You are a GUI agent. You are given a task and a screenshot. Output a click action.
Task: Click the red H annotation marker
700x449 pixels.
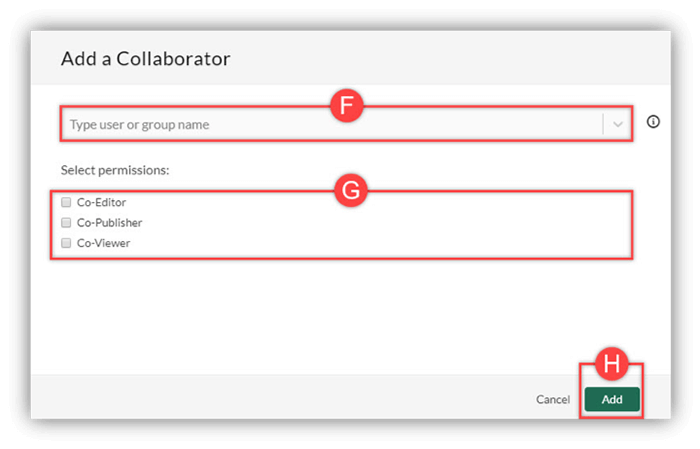[x=612, y=364]
